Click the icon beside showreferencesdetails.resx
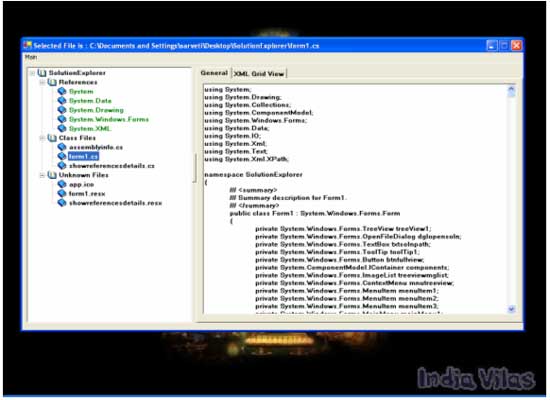This screenshot has height=400, width=550. (62, 203)
